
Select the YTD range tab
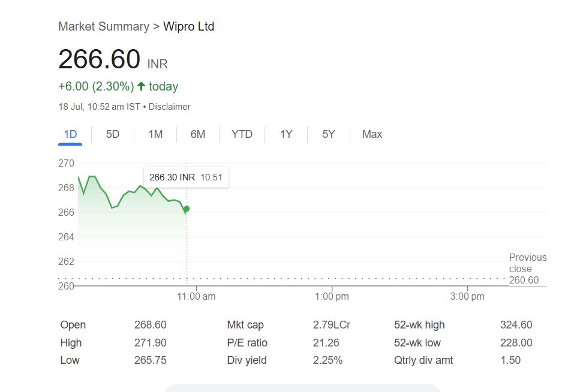coord(242,134)
